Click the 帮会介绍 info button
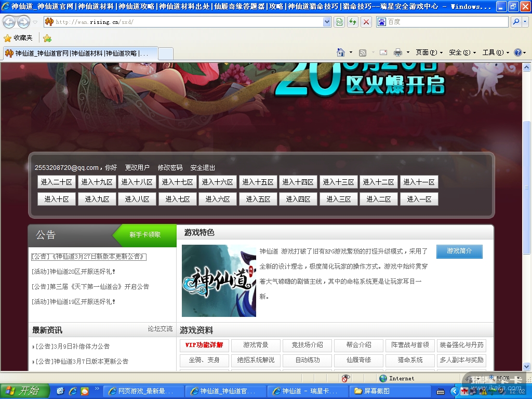532x399 pixels. click(x=358, y=345)
